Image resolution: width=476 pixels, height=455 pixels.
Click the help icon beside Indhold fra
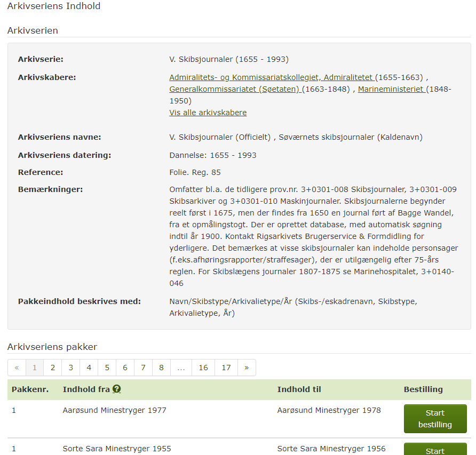(116, 389)
